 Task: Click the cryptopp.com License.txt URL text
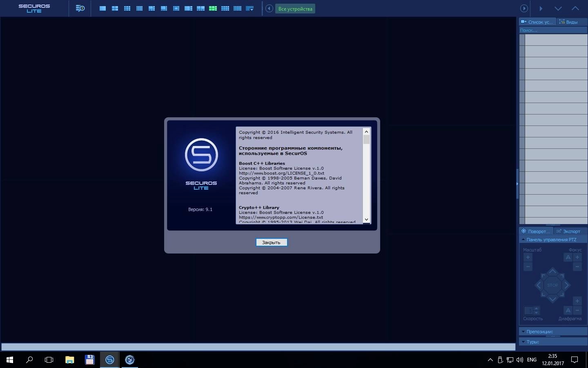tap(281, 217)
